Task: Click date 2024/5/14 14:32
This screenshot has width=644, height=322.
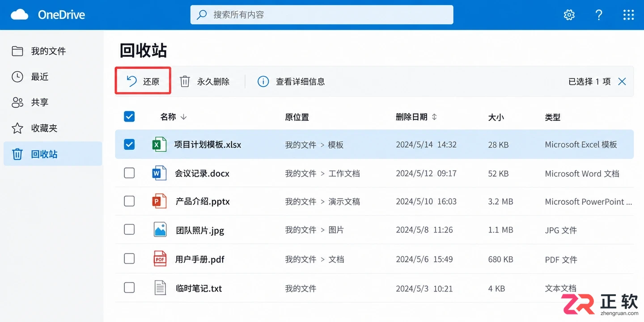Action: (426, 145)
